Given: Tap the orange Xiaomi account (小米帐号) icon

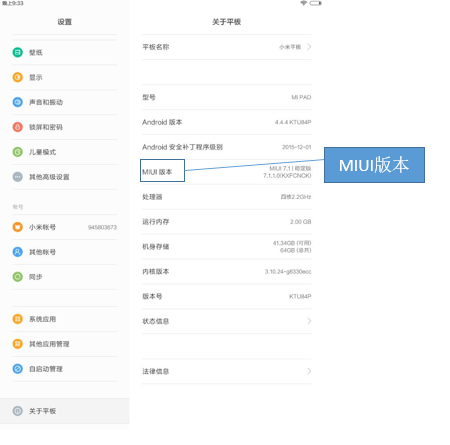Looking at the screenshot, I should pos(18,227).
